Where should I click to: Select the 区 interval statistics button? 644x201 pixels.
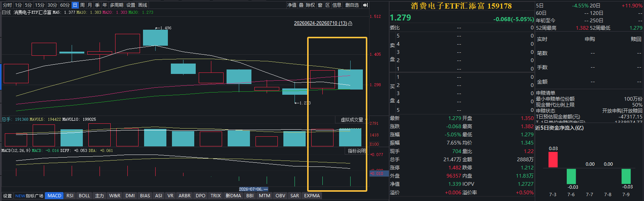(x=328, y=5)
